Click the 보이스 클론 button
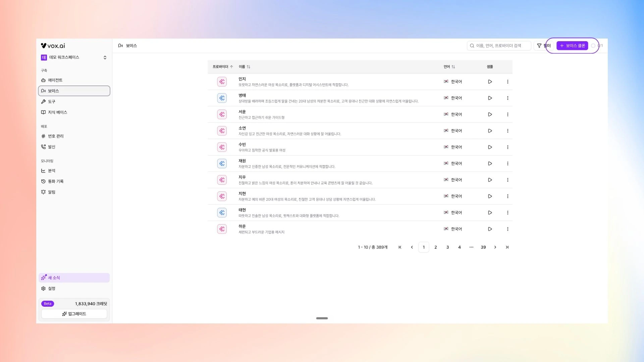The height and width of the screenshot is (362, 644). tap(572, 46)
